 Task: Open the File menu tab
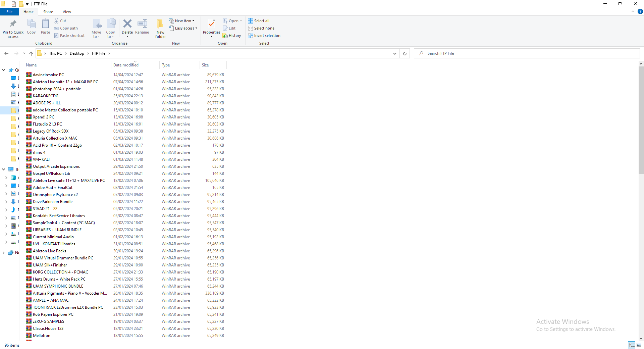9,12
